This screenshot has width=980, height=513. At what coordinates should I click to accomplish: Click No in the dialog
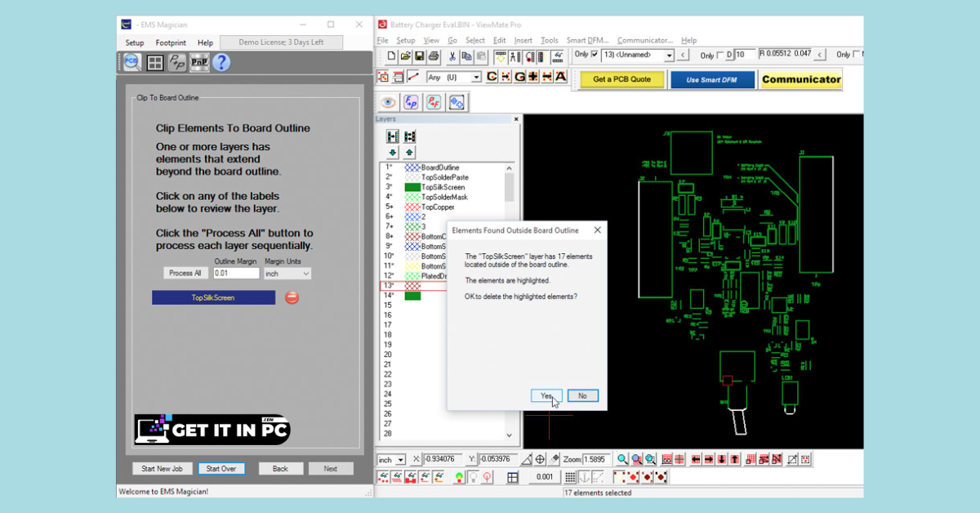582,395
